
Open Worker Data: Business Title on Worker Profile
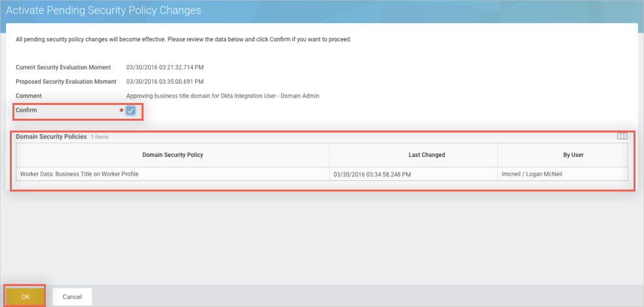[79, 174]
